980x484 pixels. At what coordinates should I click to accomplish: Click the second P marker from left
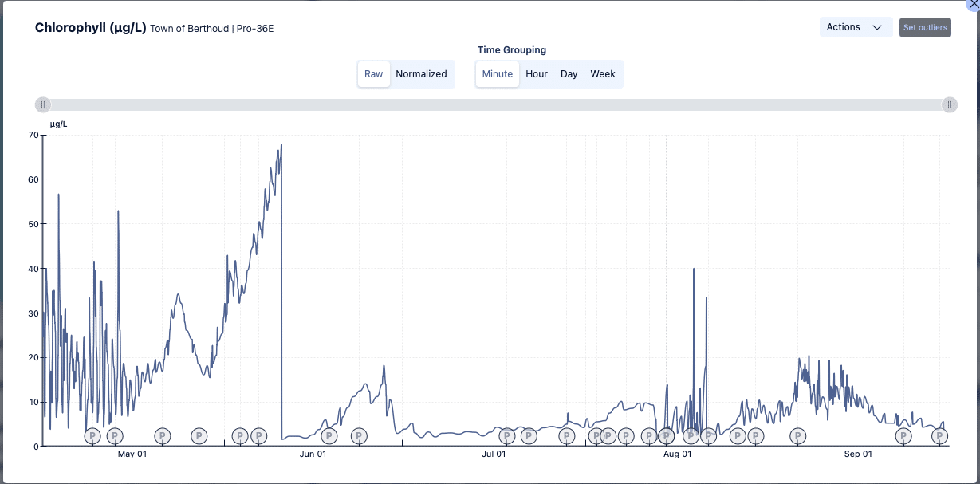[115, 435]
